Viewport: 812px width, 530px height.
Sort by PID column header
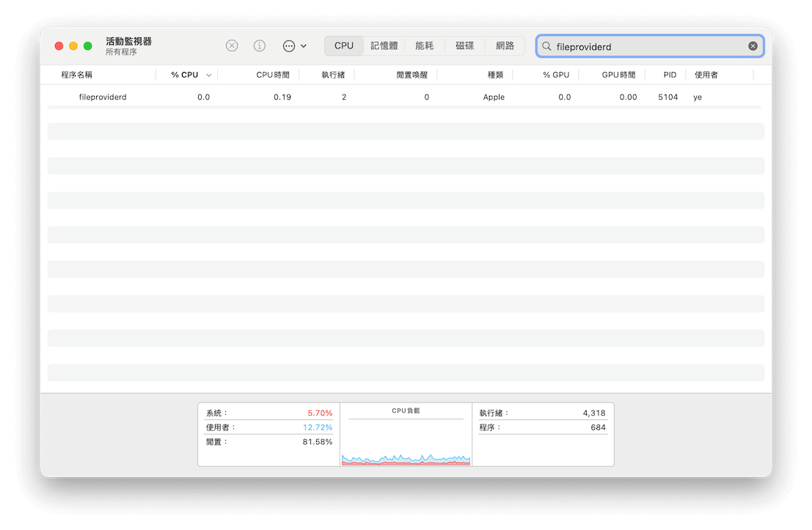pos(670,75)
